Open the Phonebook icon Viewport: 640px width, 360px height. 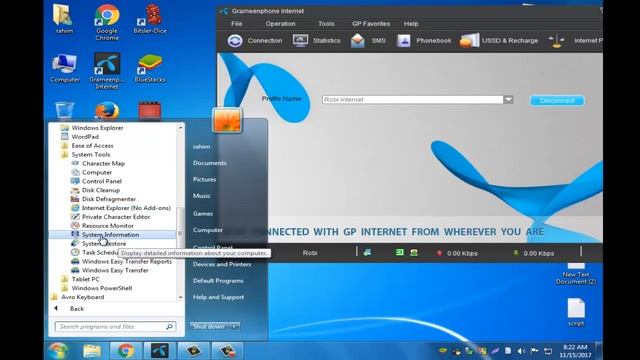coord(403,41)
